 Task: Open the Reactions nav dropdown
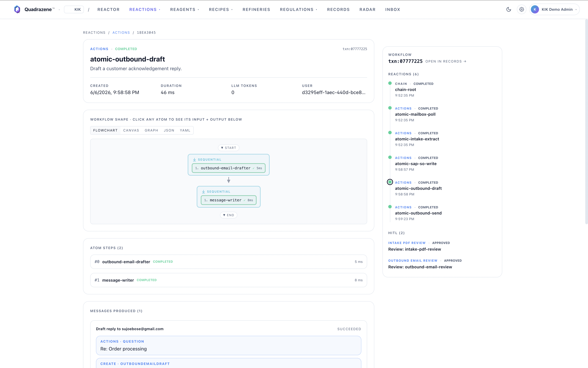(x=145, y=10)
